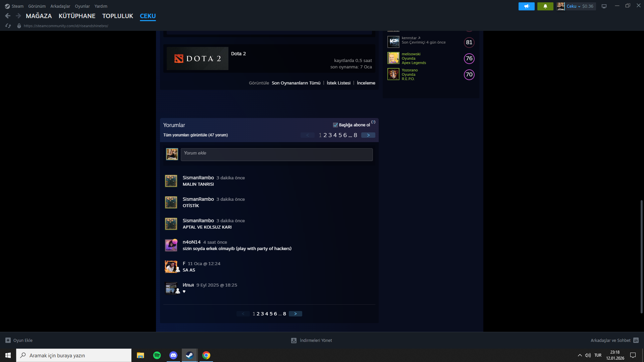Image resolution: width=644 pixels, height=362 pixels.
Task: Click kennstar's level 81 badge
Action: point(469,42)
